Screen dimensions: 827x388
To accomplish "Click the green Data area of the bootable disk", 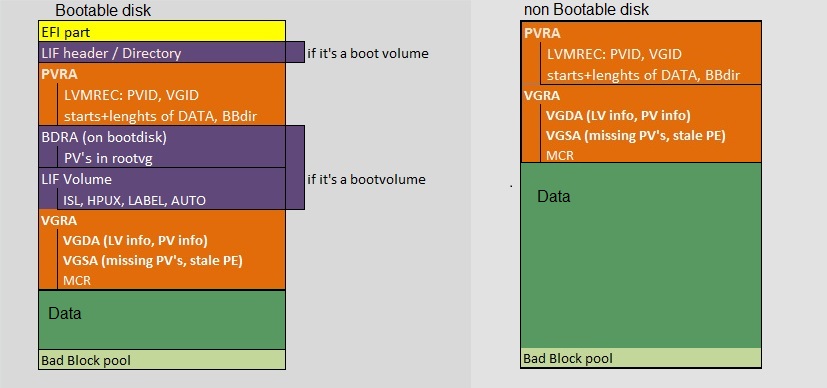I will (162, 319).
